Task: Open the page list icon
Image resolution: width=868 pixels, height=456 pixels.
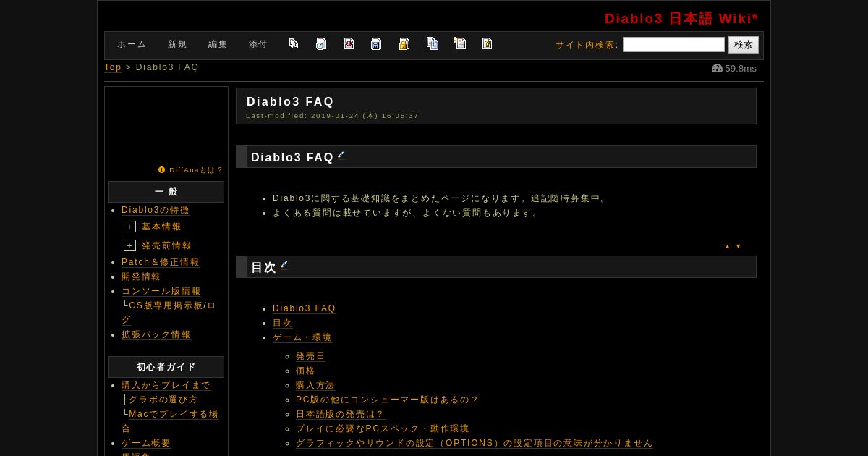Action: coord(460,43)
